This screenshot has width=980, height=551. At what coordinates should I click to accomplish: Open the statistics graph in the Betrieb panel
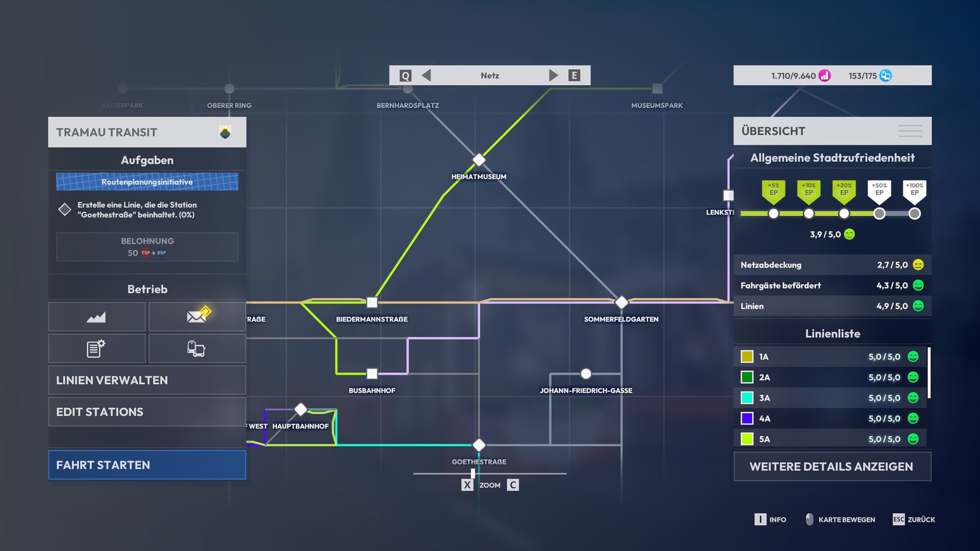pos(96,317)
